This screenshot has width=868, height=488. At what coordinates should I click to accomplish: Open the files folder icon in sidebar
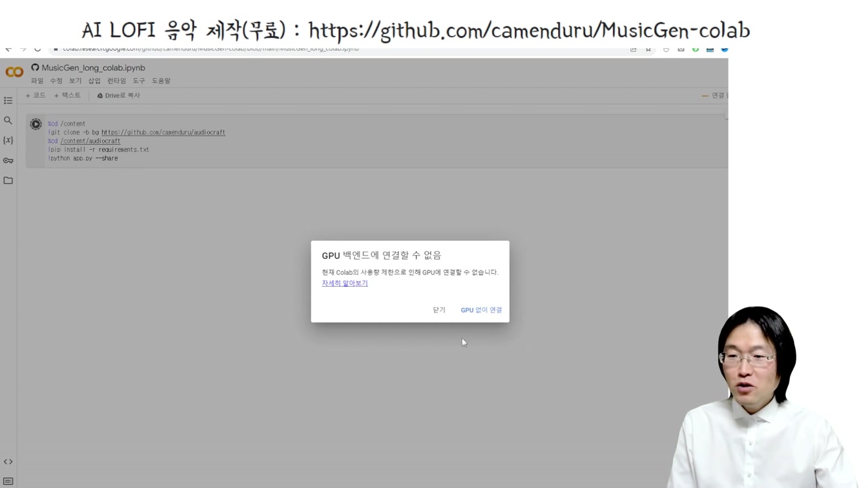tap(8, 180)
